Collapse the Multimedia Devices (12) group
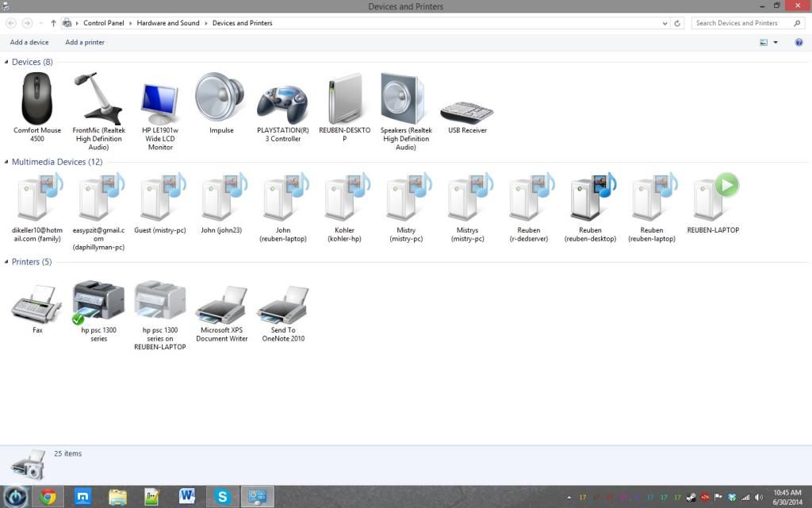 [6, 162]
